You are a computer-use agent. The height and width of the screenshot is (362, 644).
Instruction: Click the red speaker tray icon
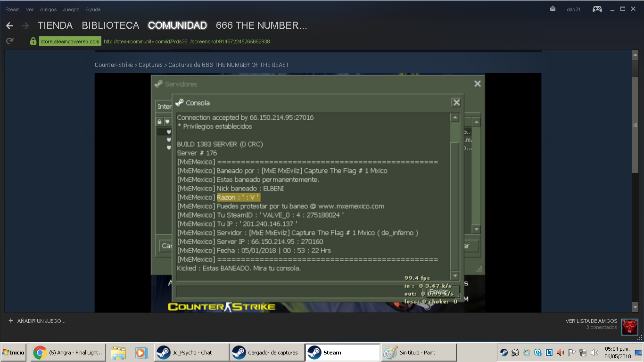(x=561, y=353)
